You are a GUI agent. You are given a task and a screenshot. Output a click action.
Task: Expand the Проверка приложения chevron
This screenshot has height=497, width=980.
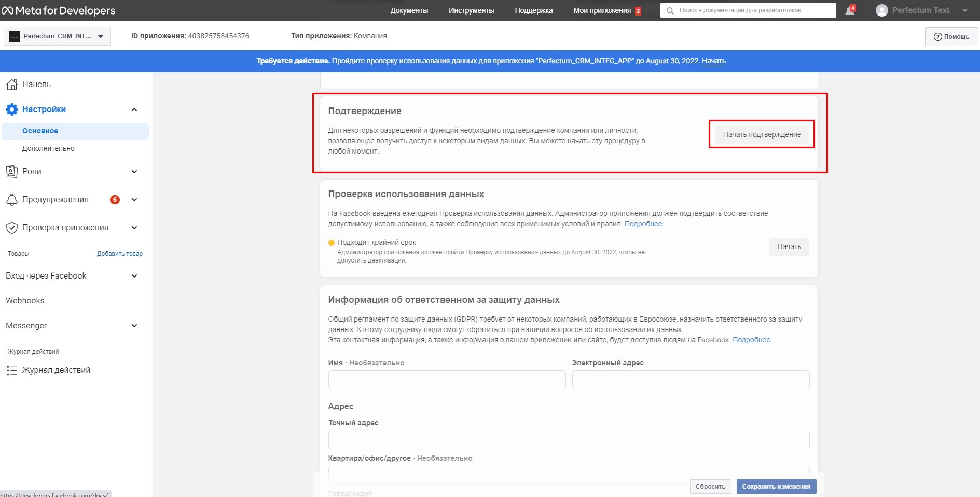pos(134,228)
